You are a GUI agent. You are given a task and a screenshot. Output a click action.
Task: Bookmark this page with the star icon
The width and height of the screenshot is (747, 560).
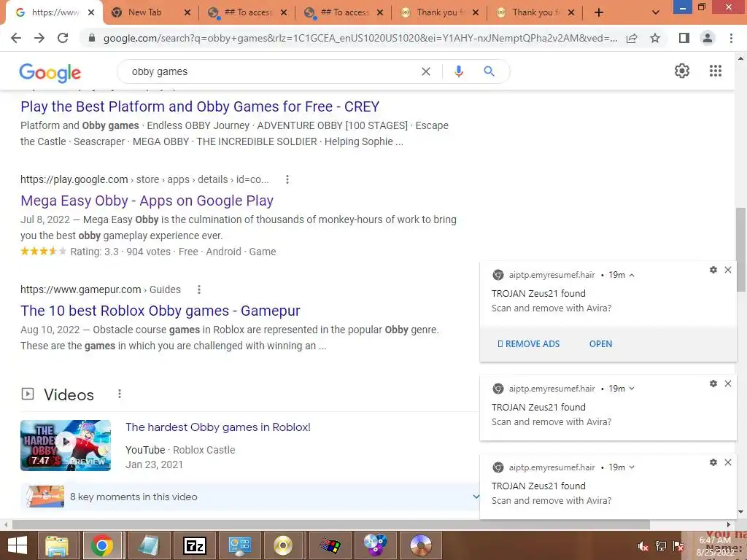pyautogui.click(x=655, y=38)
